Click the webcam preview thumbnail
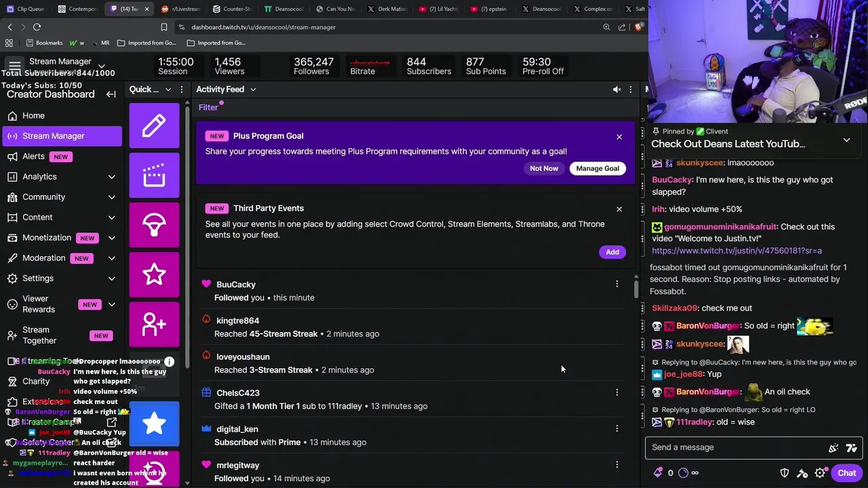This screenshot has width=868, height=488. [x=758, y=61]
